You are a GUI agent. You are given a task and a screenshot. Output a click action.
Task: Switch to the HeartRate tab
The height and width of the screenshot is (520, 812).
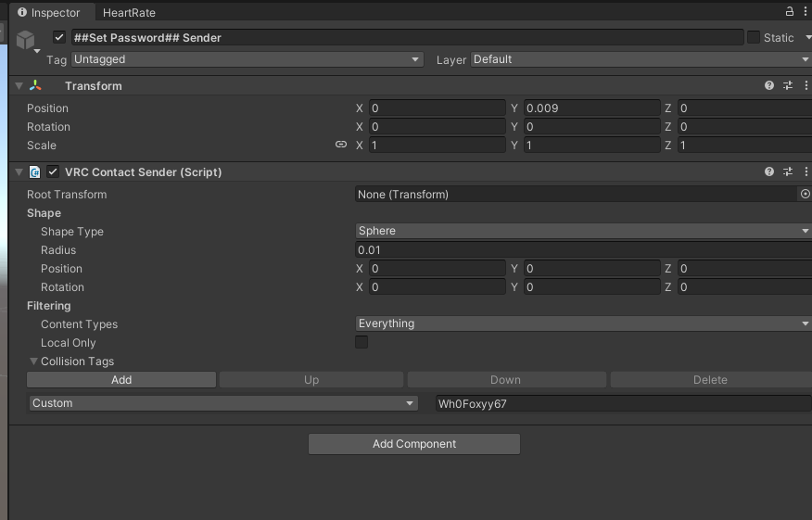(129, 13)
